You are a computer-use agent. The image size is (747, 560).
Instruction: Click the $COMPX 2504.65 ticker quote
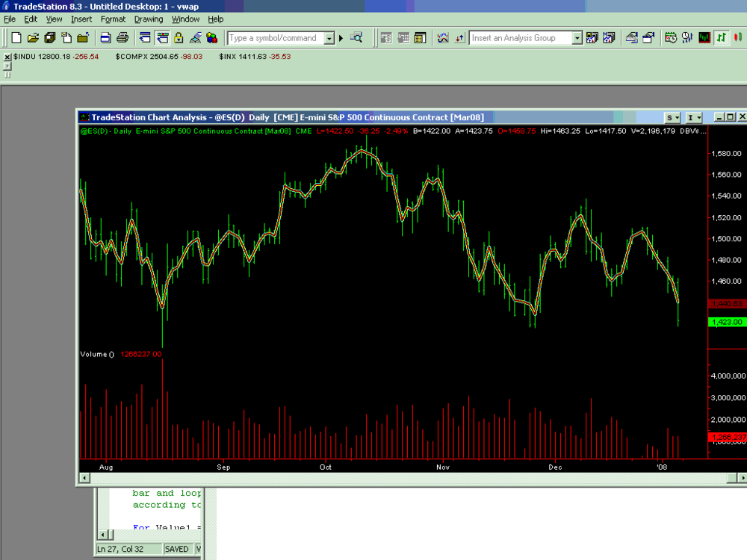coord(158,56)
